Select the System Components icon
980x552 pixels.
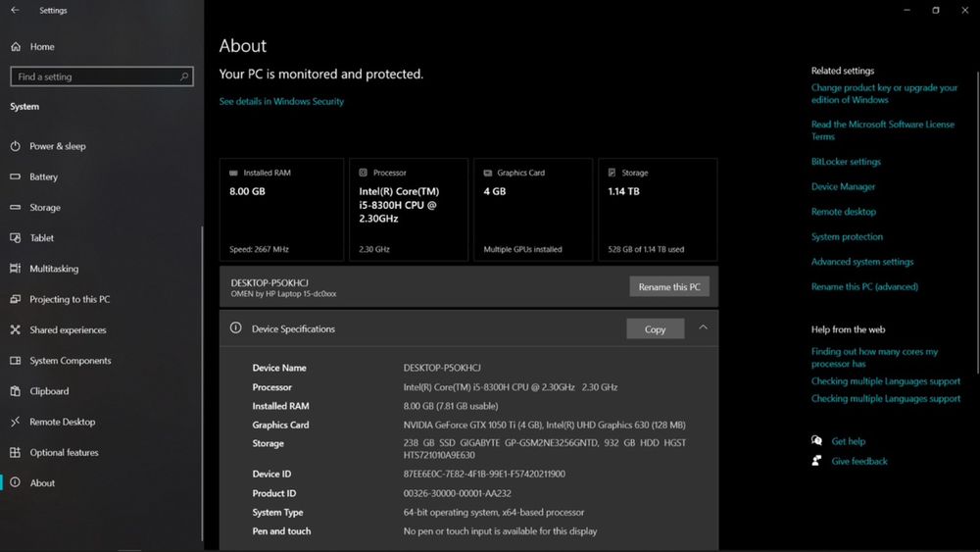pyautogui.click(x=16, y=360)
